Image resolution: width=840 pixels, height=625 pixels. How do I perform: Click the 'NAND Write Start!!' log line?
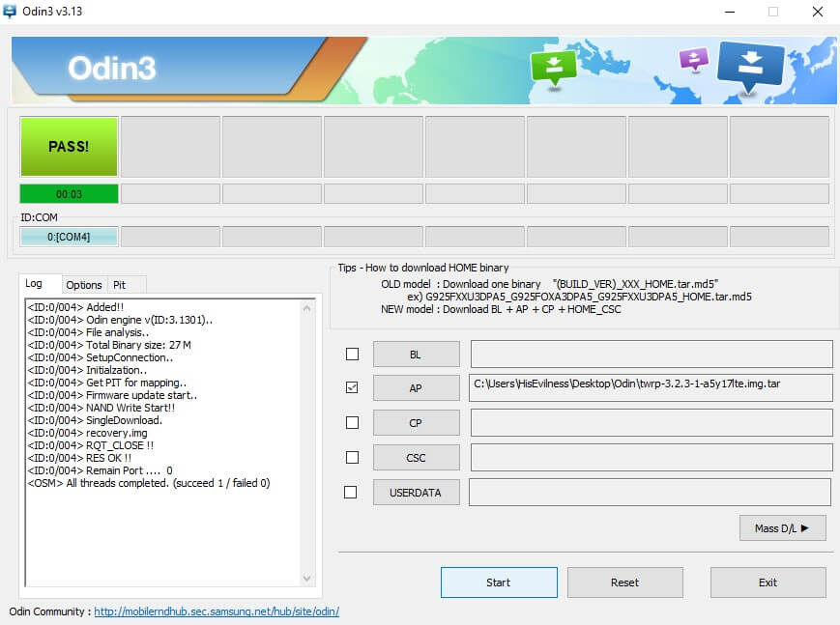click(101, 408)
